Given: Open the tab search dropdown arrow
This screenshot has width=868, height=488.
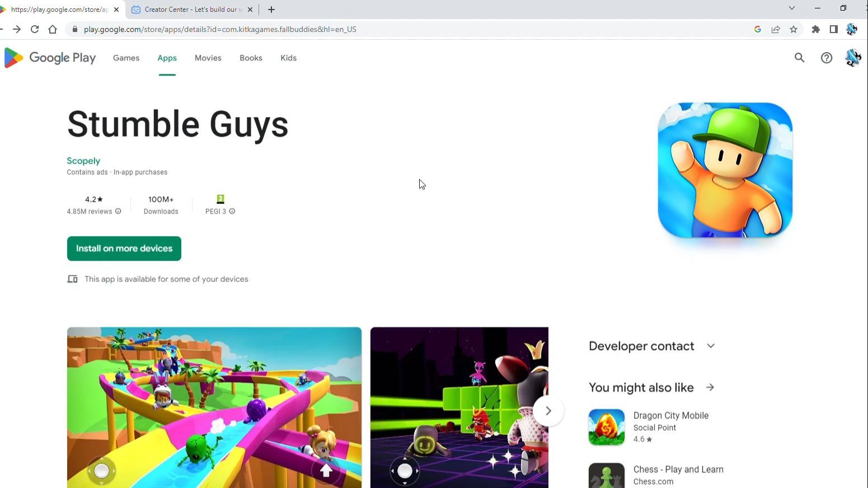Looking at the screenshot, I should 791,8.
